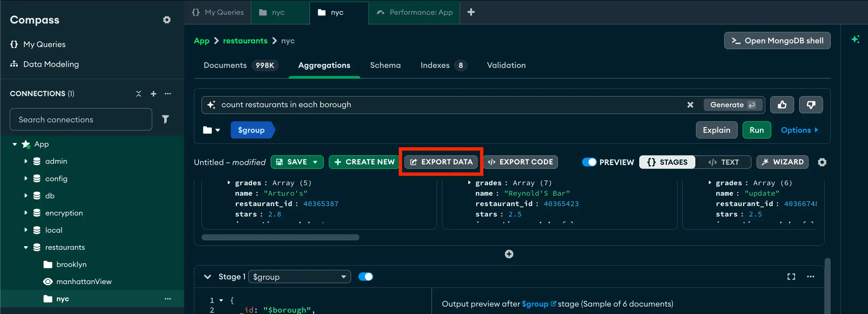
Task: Open Stage 1 in fullscreen mode
Action: pos(791,276)
